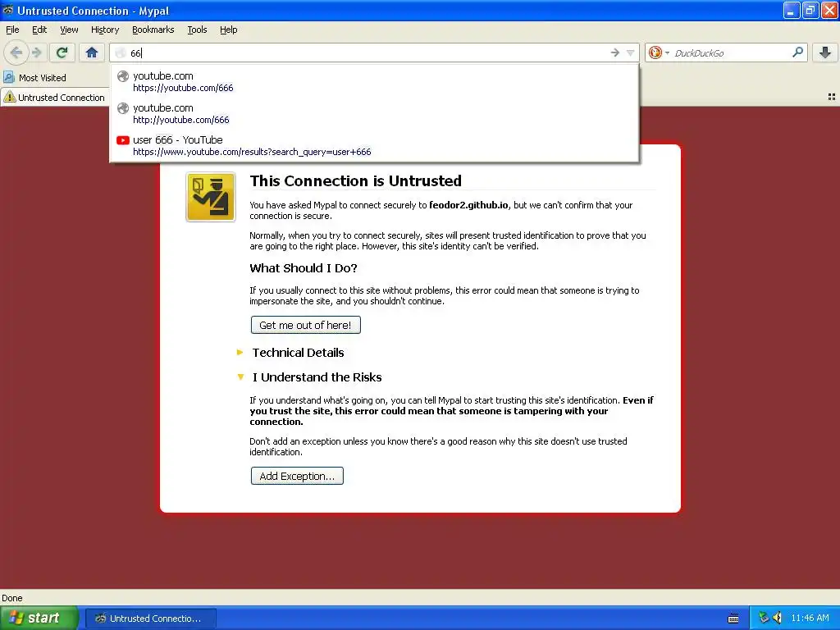The height and width of the screenshot is (630, 840).
Task: Click the Forward navigation arrow
Action: pos(36,52)
